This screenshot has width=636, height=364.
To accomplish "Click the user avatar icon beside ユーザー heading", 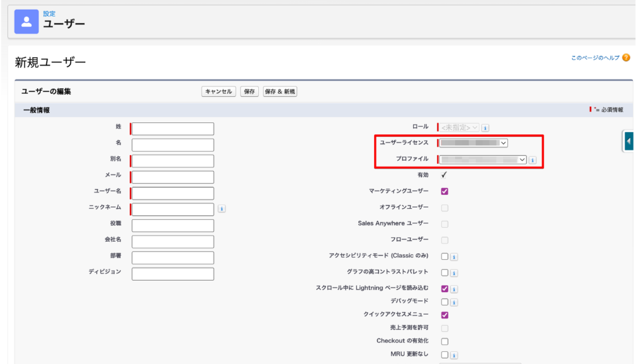I will tap(26, 22).
